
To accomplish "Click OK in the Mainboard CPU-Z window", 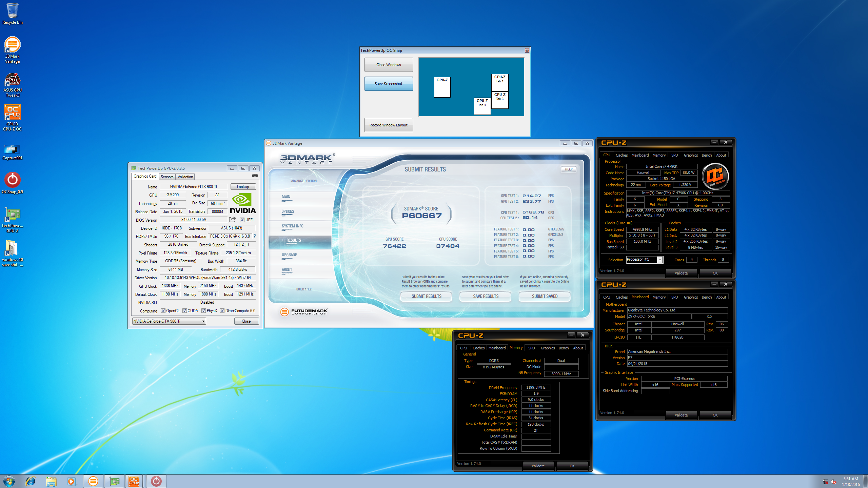I will (x=715, y=415).
